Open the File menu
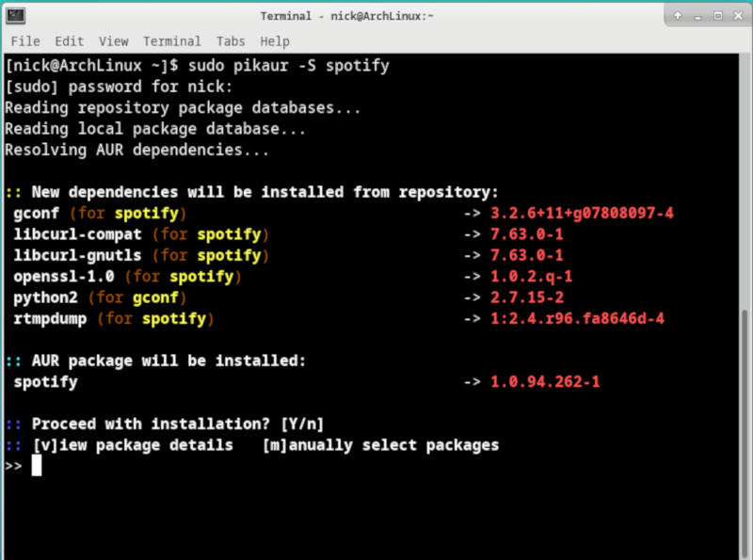This screenshot has height=560, width=753. coord(24,40)
